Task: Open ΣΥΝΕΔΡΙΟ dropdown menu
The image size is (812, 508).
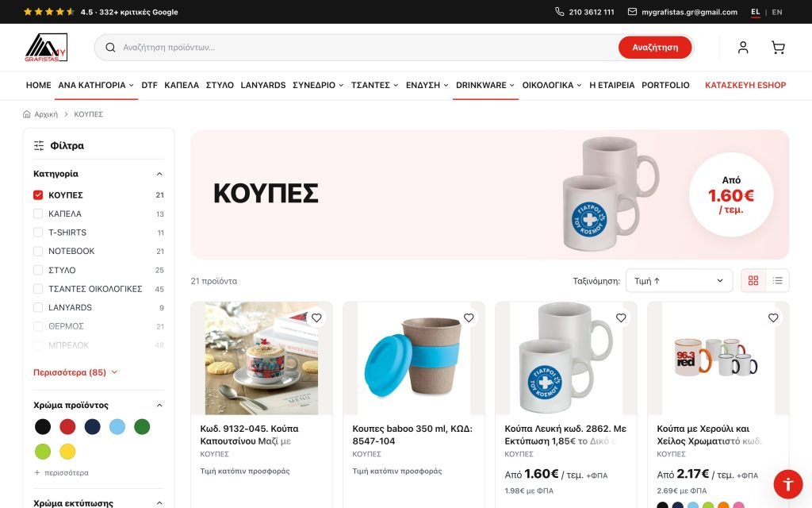Action: pos(318,85)
